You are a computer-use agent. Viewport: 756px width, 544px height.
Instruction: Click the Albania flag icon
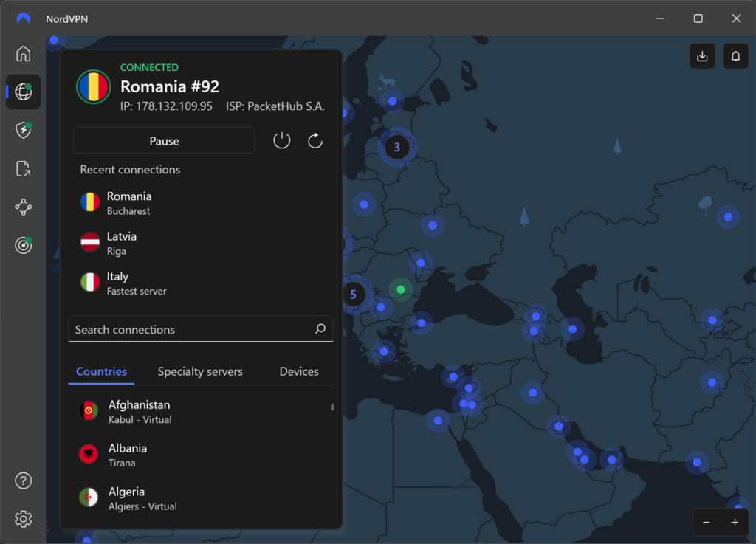coord(89,454)
